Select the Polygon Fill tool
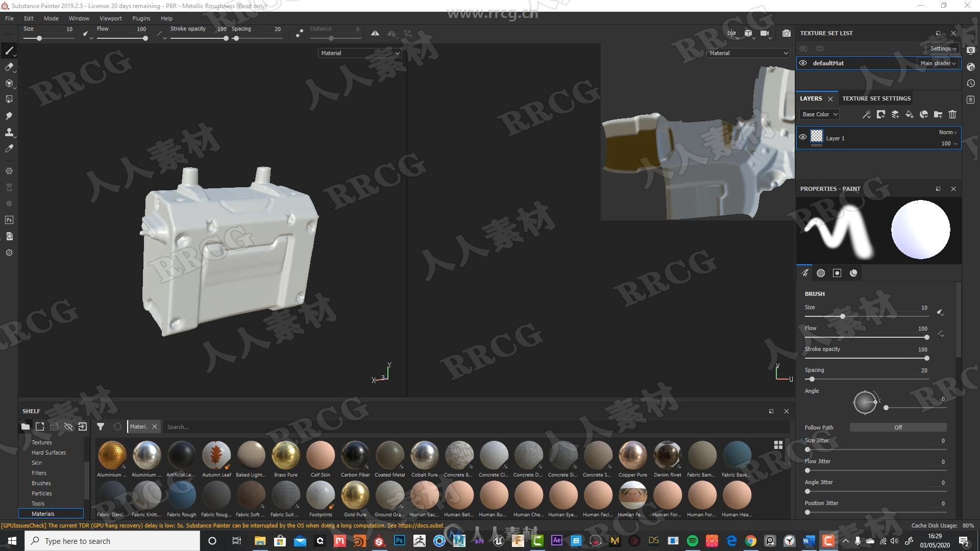Screen dimensions: 980x551 coord(9,99)
